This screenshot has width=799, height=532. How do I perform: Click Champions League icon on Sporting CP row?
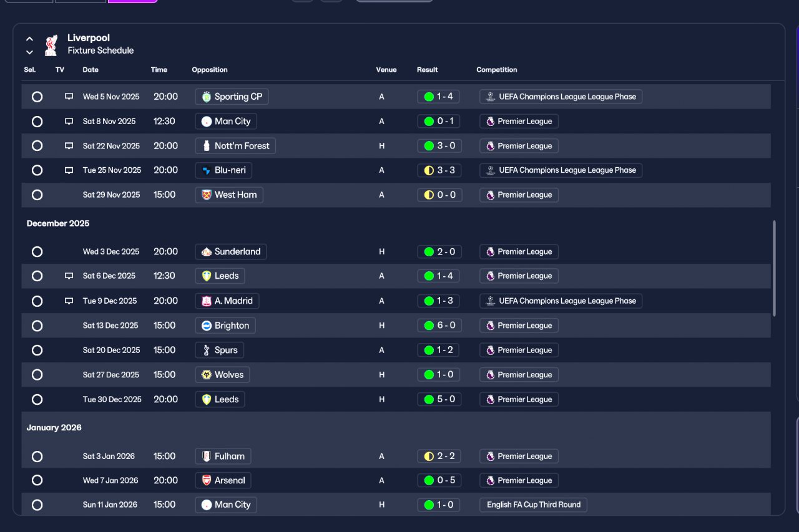(x=491, y=97)
